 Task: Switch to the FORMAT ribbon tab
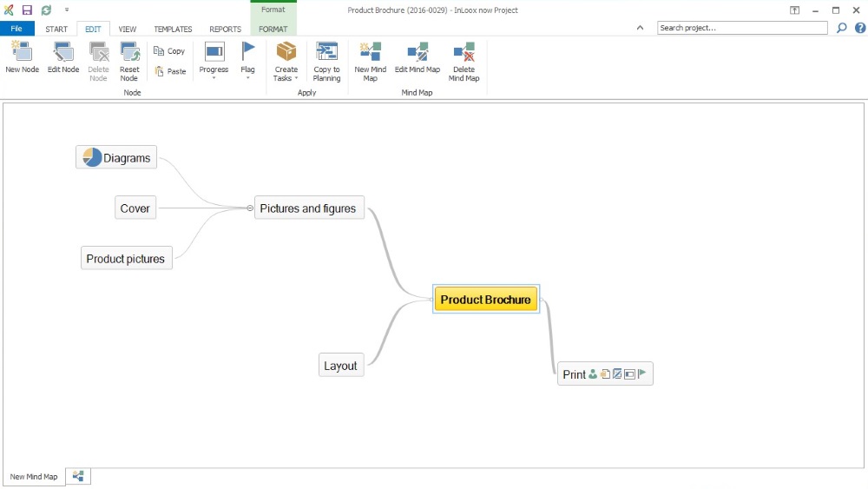(273, 29)
